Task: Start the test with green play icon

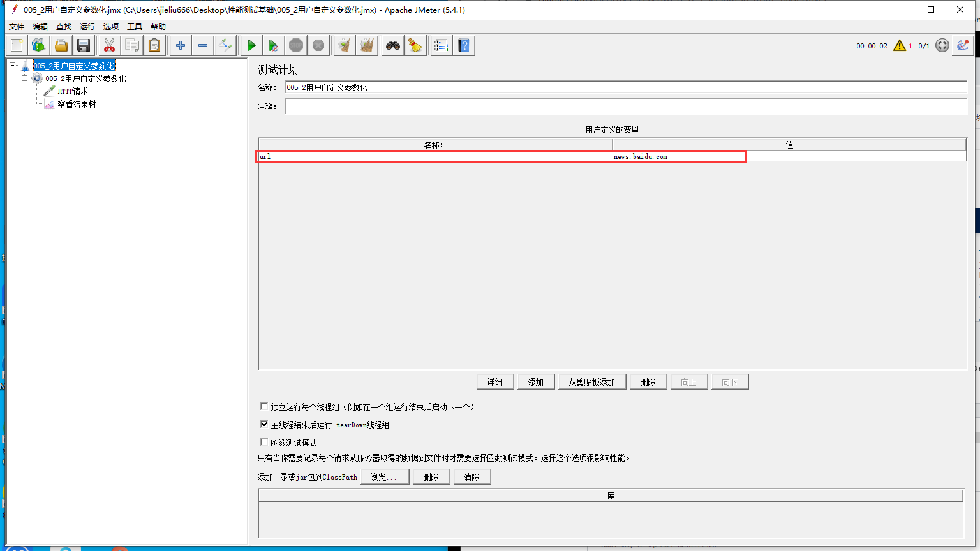Action: pos(251,45)
